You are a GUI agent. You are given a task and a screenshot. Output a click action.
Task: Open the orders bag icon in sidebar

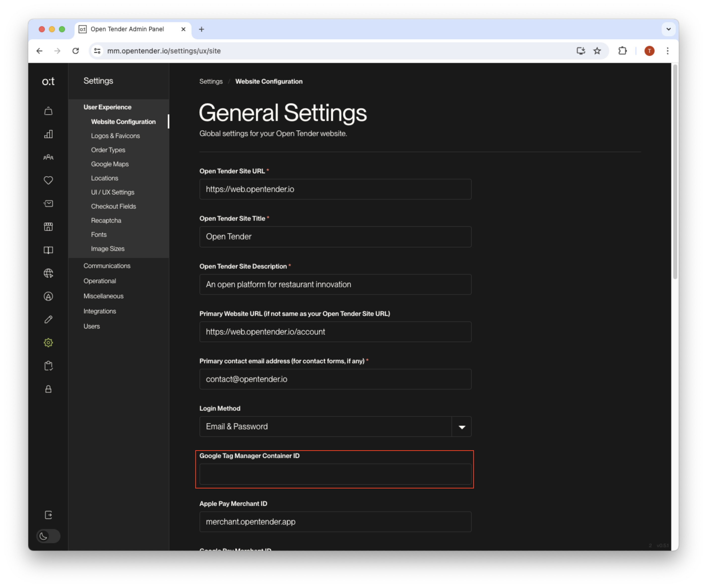click(x=48, y=111)
